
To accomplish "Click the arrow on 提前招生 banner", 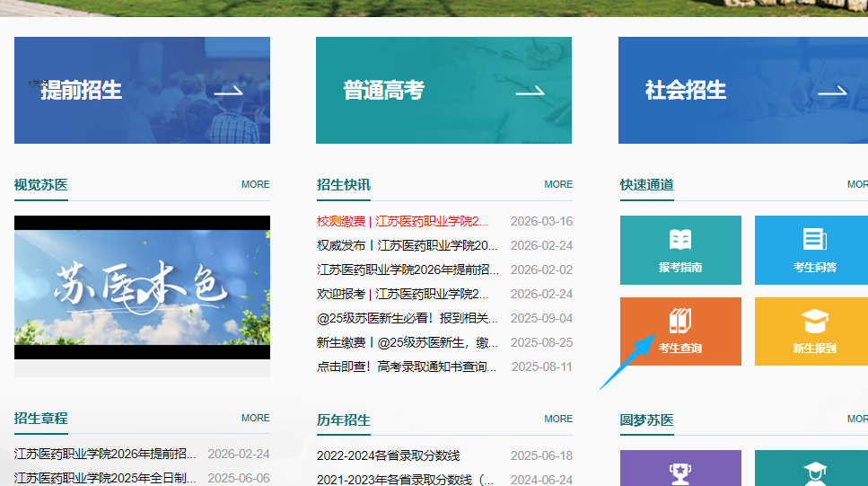I will (228, 91).
